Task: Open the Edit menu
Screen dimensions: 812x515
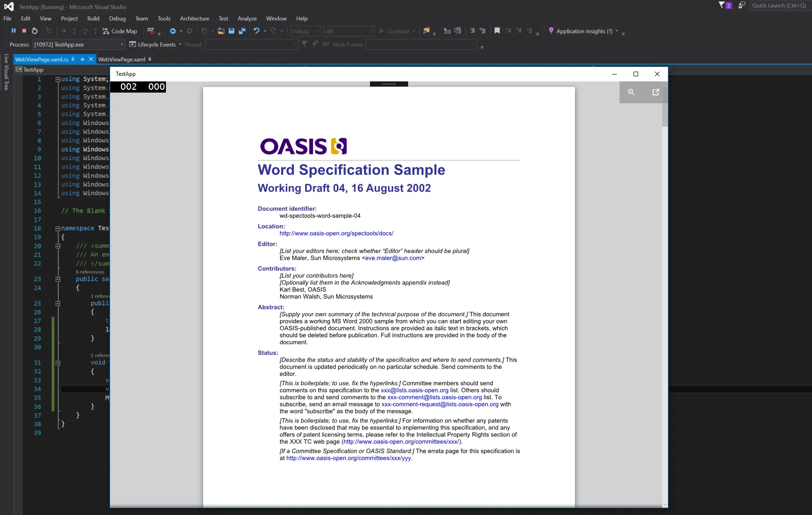Action: (x=26, y=19)
